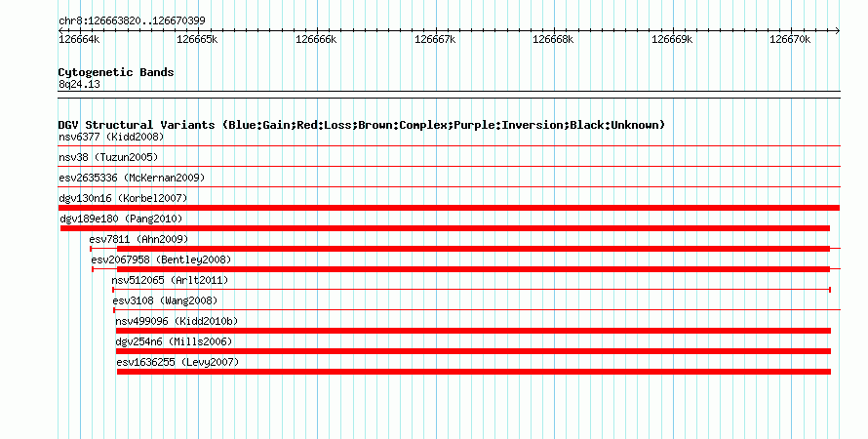Screen dimensions: 868x439
Task: Open the dgv130n16 (Korbel2007) variant label
Action: pyautogui.click(x=123, y=198)
